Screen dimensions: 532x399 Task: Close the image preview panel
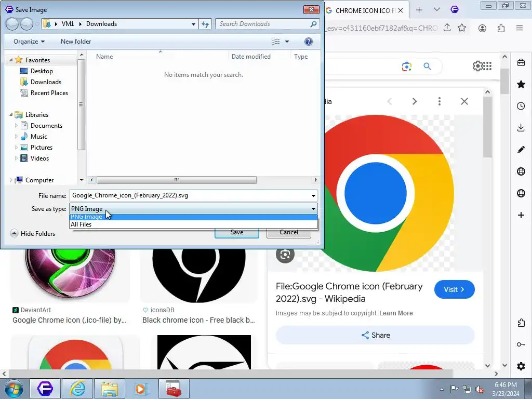pyautogui.click(x=464, y=101)
